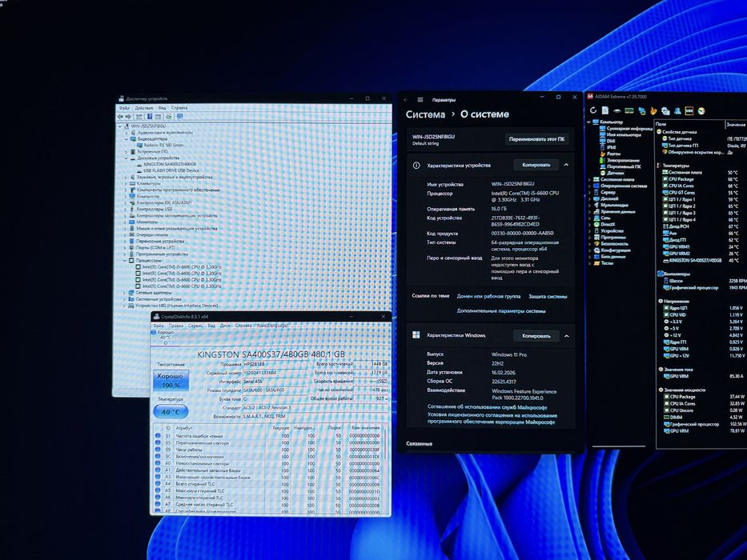Click the user icon in AIDA64 toolbar
Screen dimensions: 747x560
pyautogui.click(x=677, y=111)
